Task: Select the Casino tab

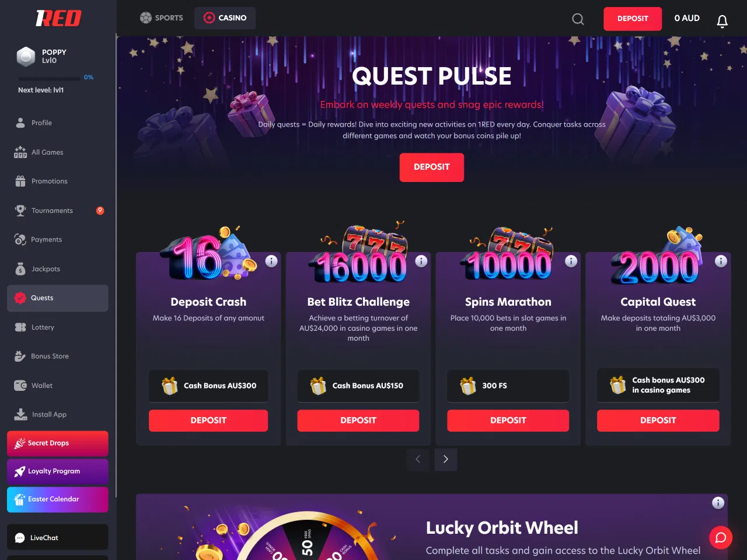Action: click(x=225, y=18)
